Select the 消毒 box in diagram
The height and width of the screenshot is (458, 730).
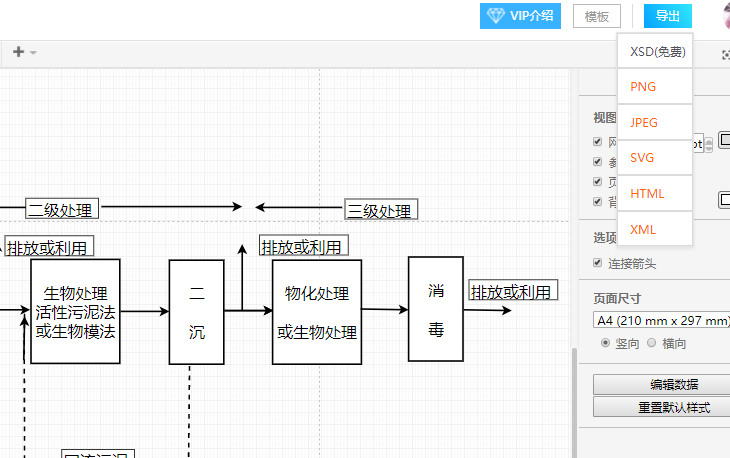(x=436, y=309)
